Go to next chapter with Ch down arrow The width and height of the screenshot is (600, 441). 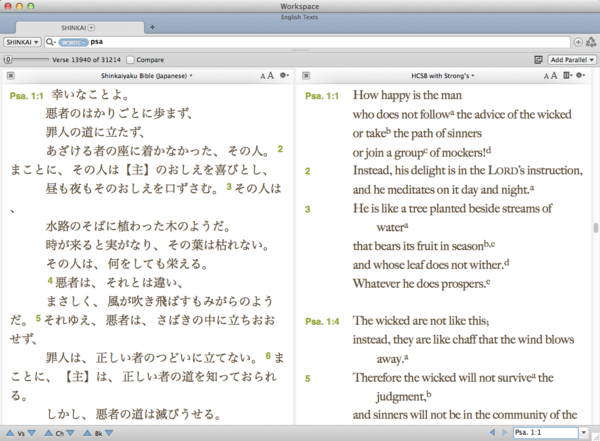pos(70,433)
